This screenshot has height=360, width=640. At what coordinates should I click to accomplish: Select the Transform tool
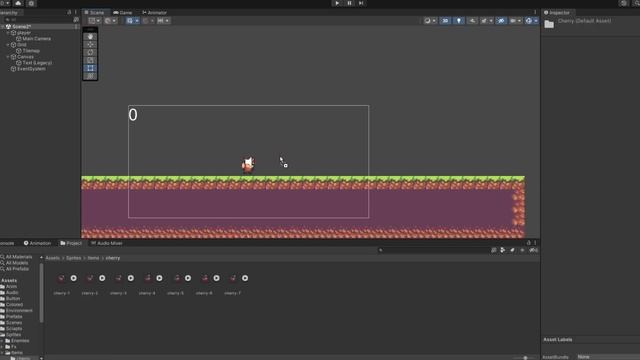pos(90,76)
